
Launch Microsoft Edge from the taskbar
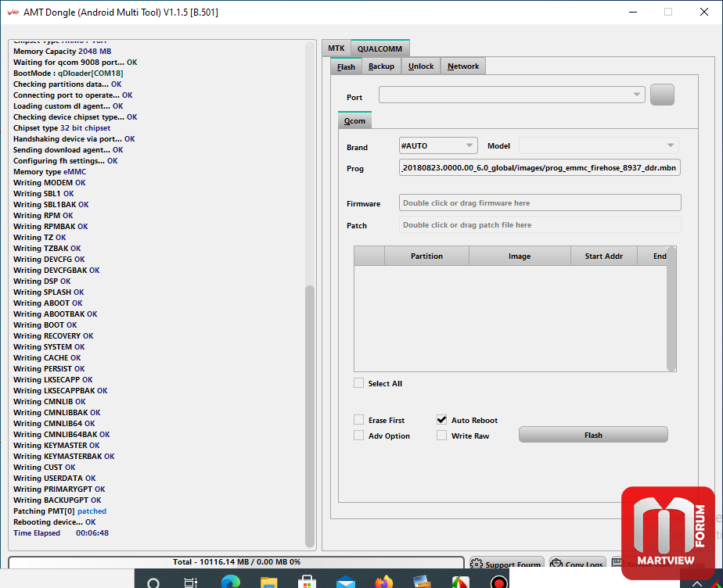click(231, 582)
